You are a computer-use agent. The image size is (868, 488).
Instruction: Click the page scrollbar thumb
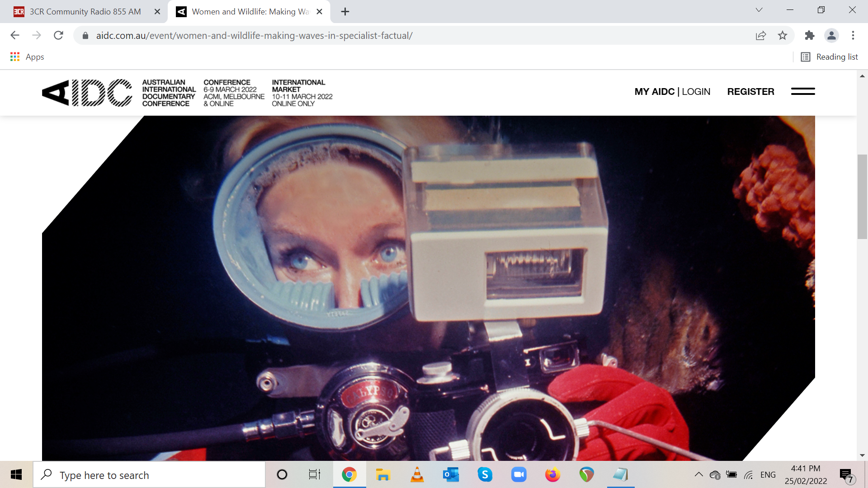(862, 197)
